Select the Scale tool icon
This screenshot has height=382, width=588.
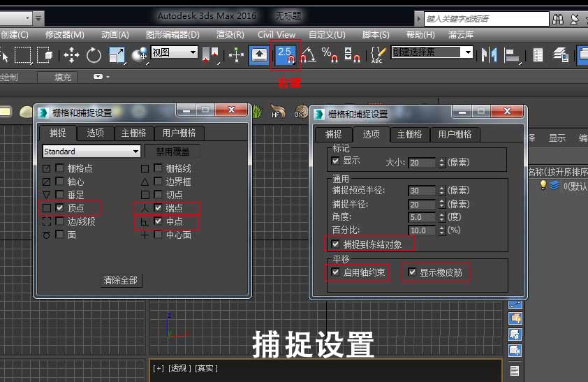(x=117, y=54)
